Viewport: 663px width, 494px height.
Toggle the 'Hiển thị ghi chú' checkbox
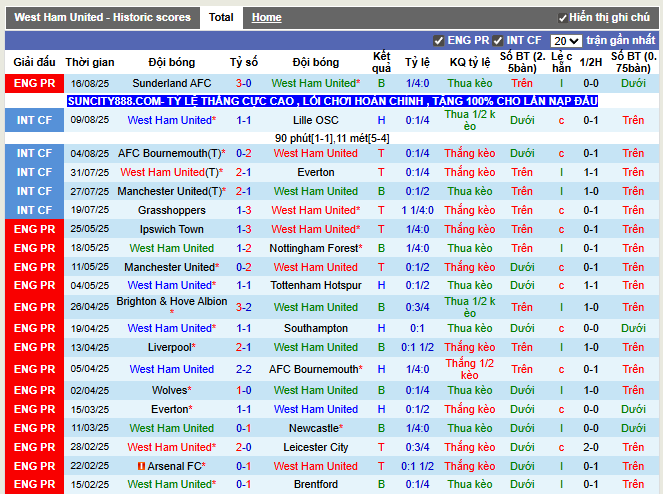pos(562,18)
